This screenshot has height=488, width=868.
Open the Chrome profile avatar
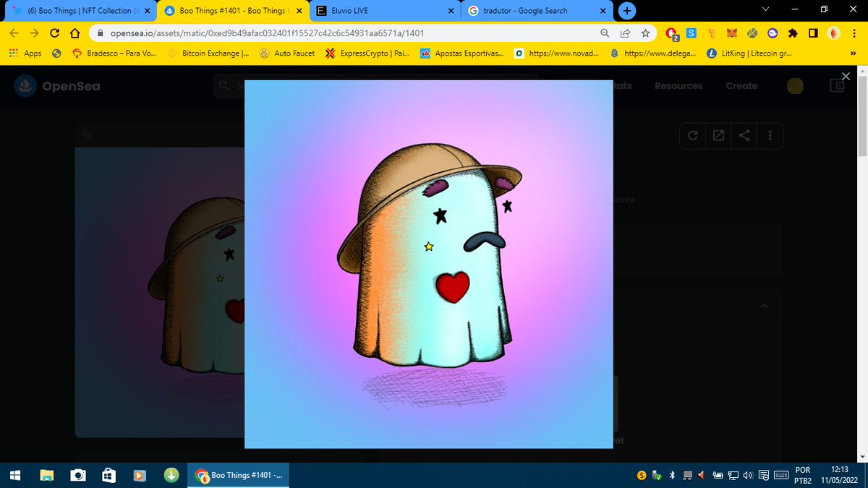(x=833, y=33)
